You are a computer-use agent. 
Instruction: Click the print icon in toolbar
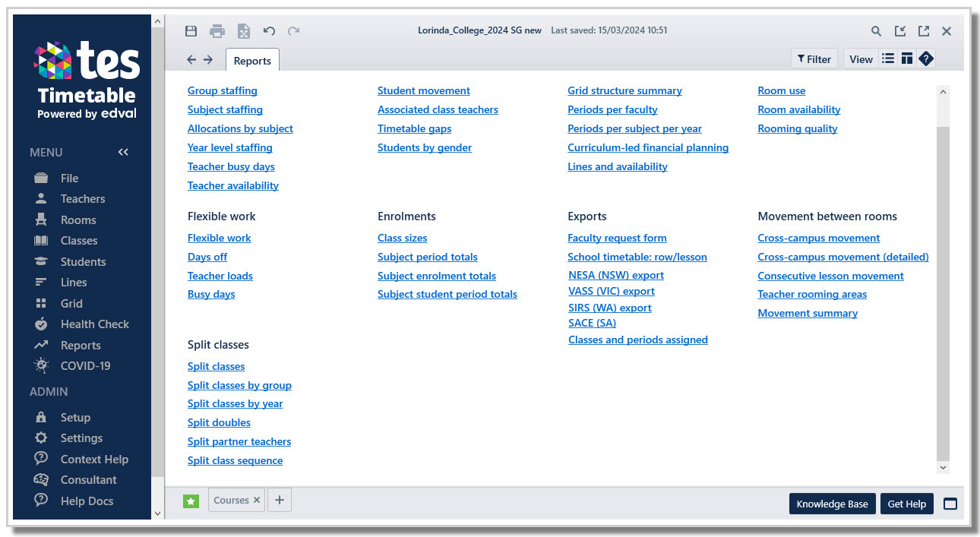coord(217,31)
